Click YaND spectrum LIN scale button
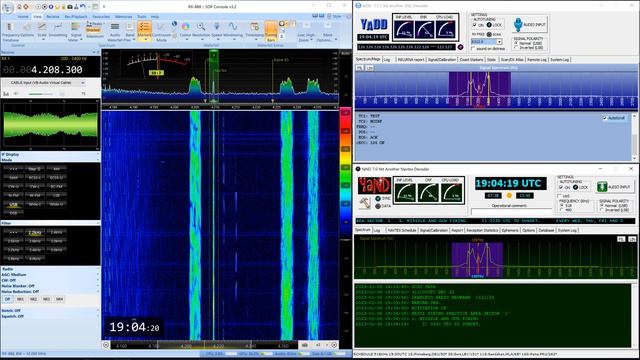Image resolution: width=640 pixels, height=360 pixels. click(x=632, y=239)
